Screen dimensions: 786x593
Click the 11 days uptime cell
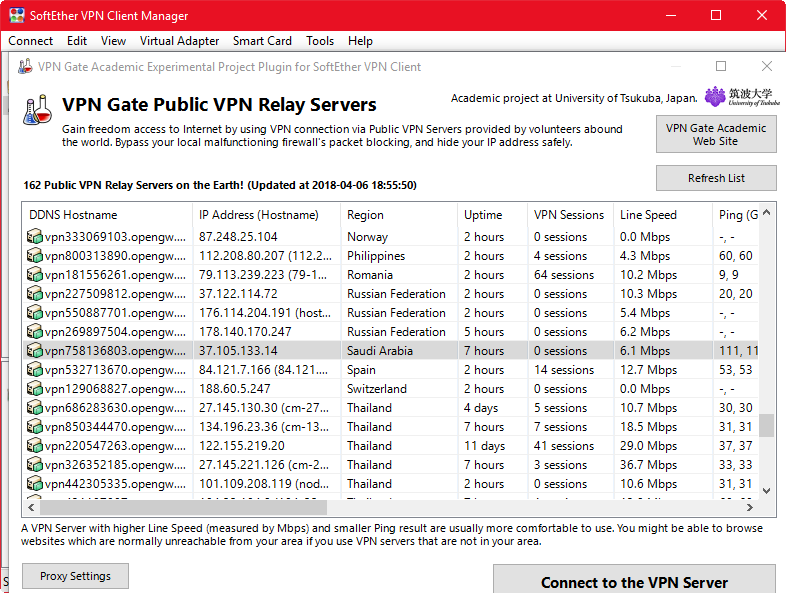(484, 446)
